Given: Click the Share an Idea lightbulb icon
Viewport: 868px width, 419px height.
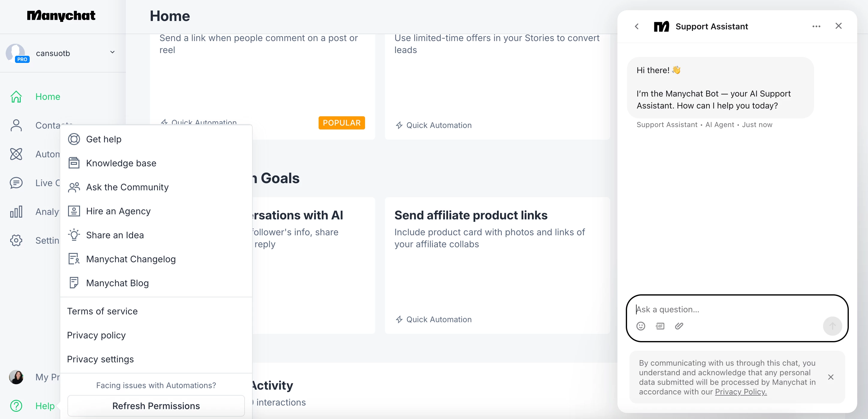Looking at the screenshot, I should pos(74,235).
